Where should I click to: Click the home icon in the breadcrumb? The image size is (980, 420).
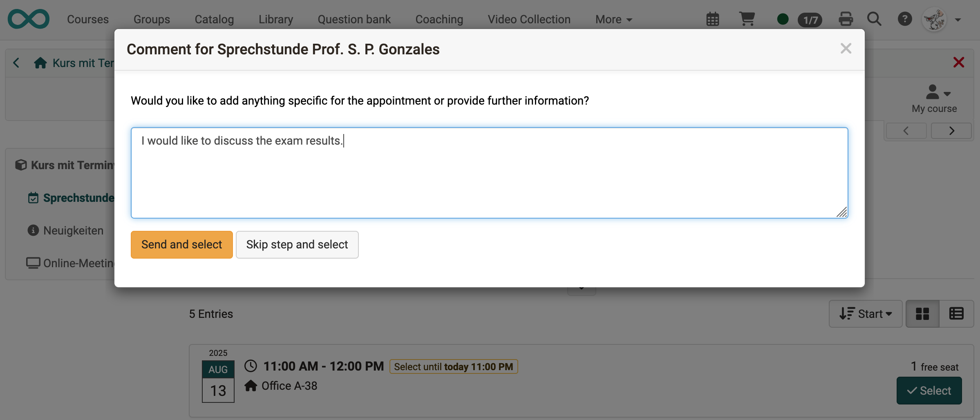pos(40,63)
